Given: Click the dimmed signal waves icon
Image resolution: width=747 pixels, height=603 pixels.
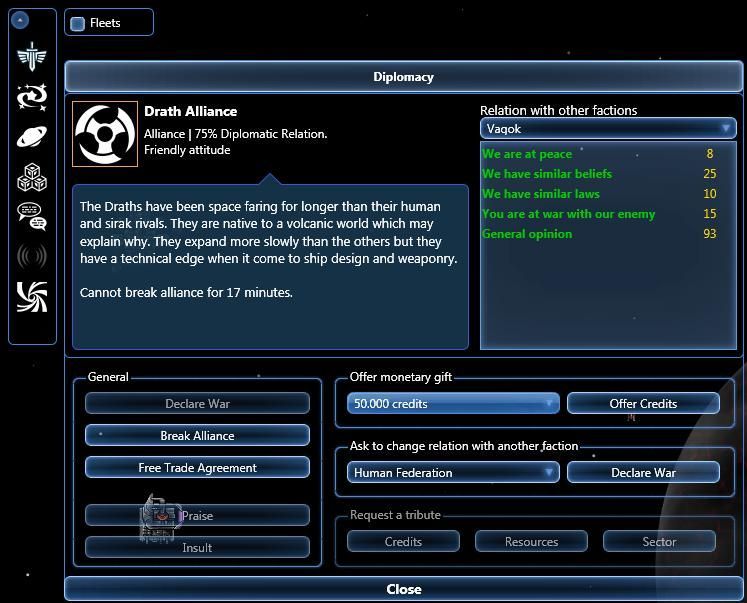Looking at the screenshot, I should click(x=32, y=256).
